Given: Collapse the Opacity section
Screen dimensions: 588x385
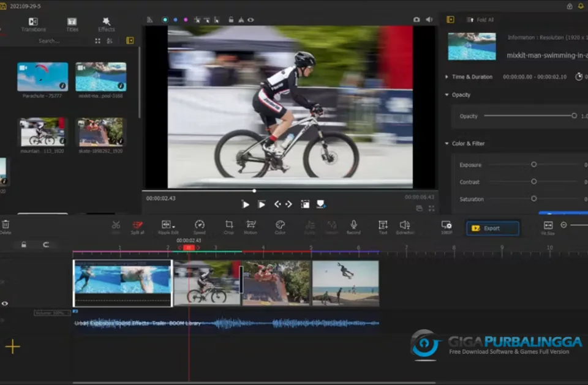Looking at the screenshot, I should pyautogui.click(x=447, y=95).
